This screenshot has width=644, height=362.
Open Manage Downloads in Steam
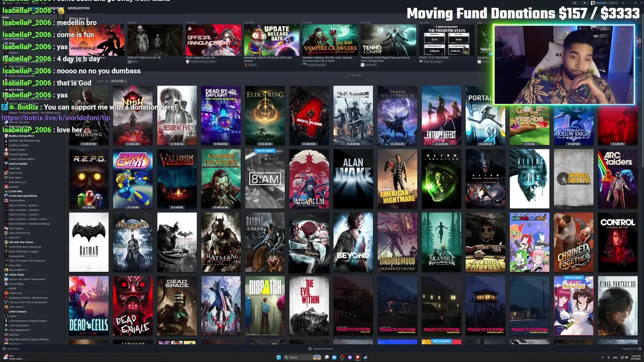pyautogui.click(x=320, y=349)
